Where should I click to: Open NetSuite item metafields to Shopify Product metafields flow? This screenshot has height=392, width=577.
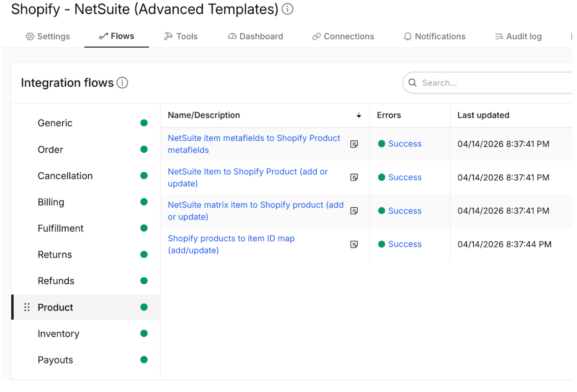[x=254, y=144]
